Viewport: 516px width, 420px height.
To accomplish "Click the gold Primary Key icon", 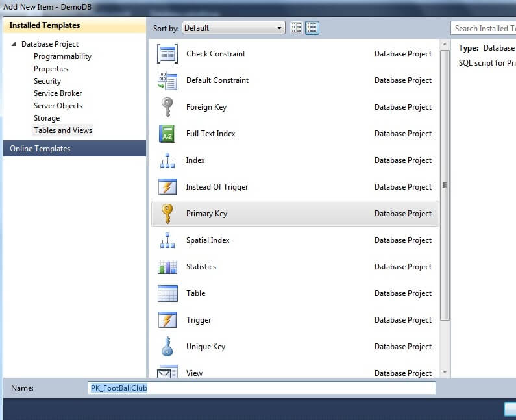I will [167, 214].
